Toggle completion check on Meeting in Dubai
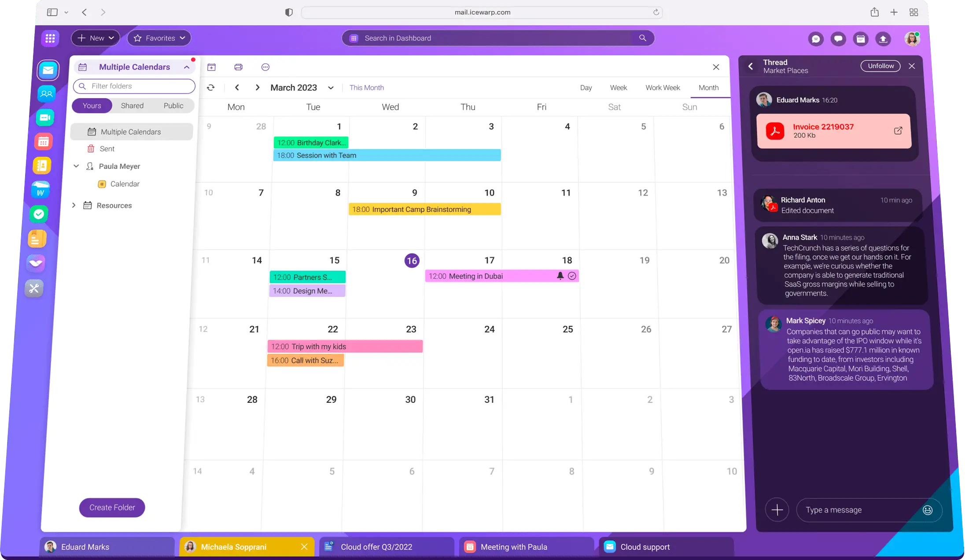 pos(572,276)
